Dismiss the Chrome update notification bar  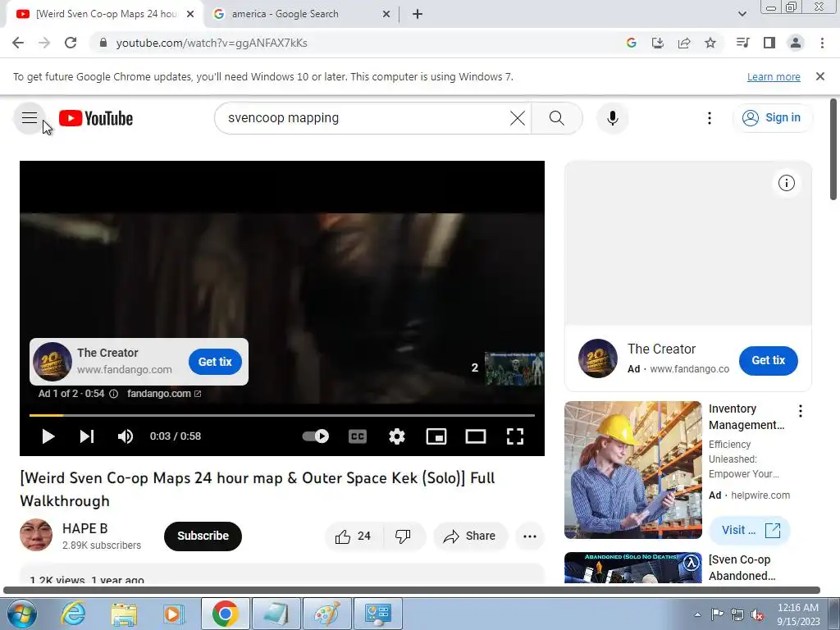[x=820, y=76]
